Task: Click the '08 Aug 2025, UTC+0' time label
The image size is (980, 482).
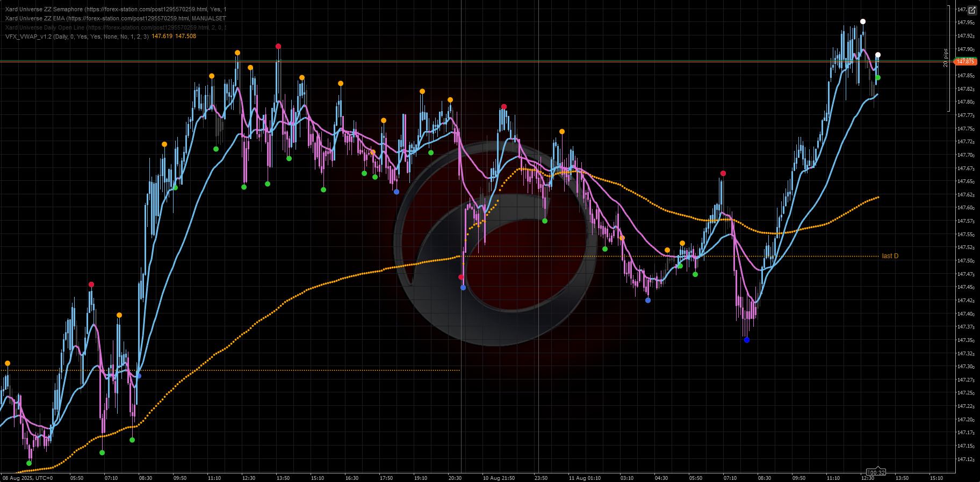Action: 28,478
